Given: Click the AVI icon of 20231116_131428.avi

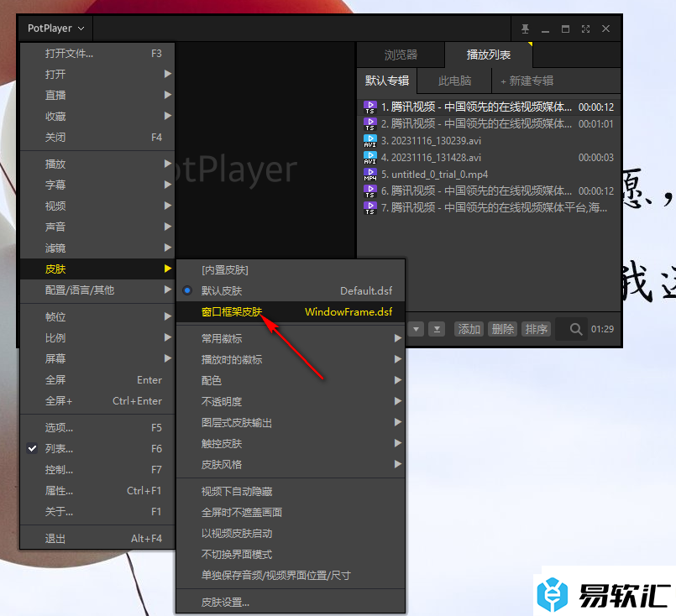Looking at the screenshot, I should point(369,158).
